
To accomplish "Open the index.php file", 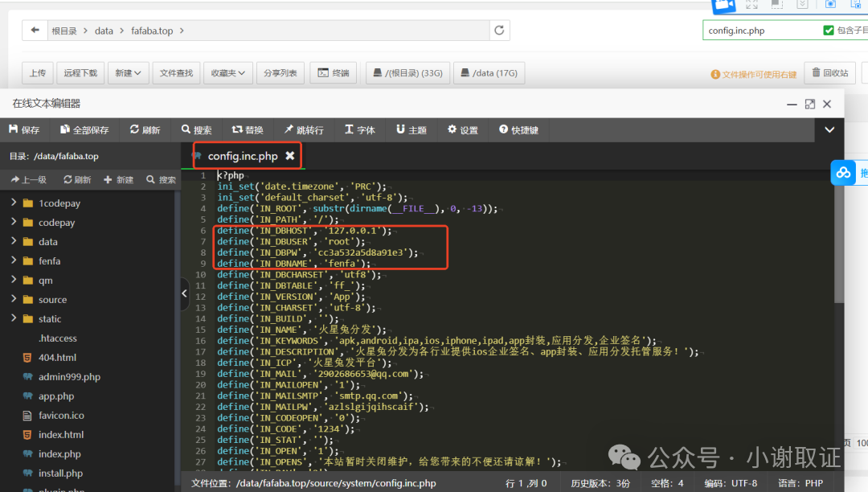I will coord(59,454).
